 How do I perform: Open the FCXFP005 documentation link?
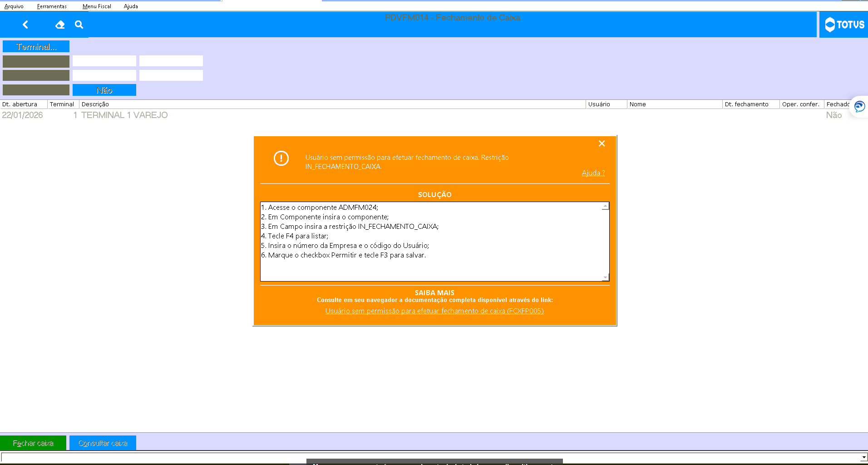(x=434, y=311)
